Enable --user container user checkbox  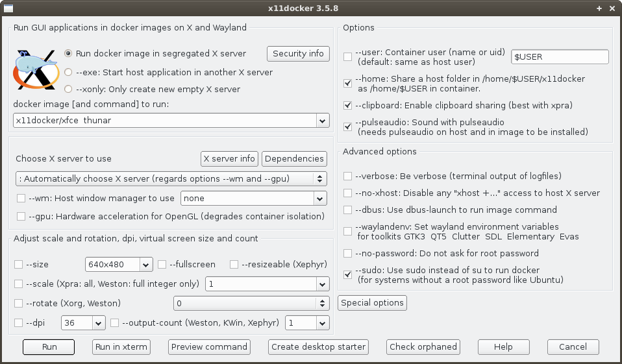coord(348,56)
